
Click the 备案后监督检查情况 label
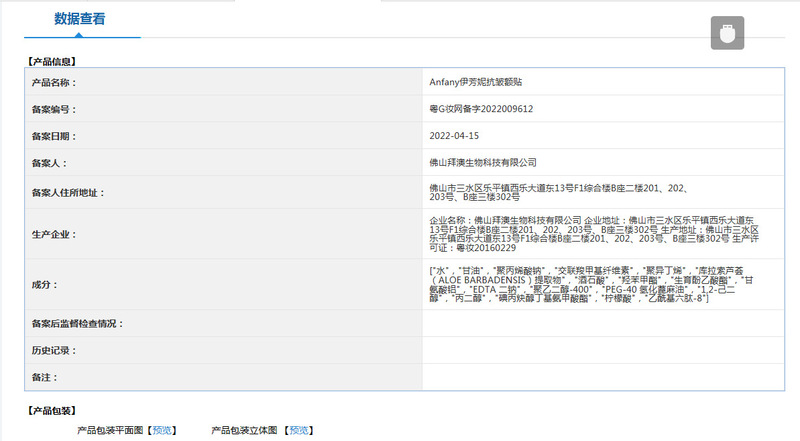click(78, 324)
